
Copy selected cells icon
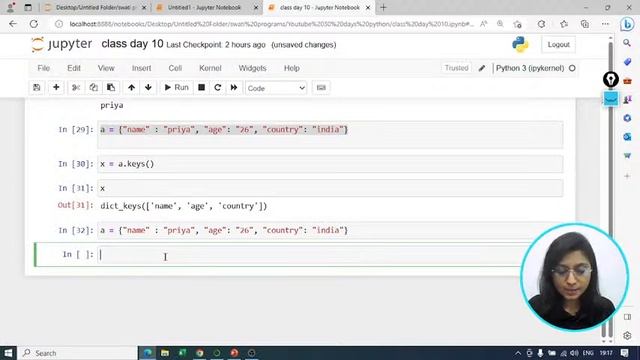[x=93, y=88]
